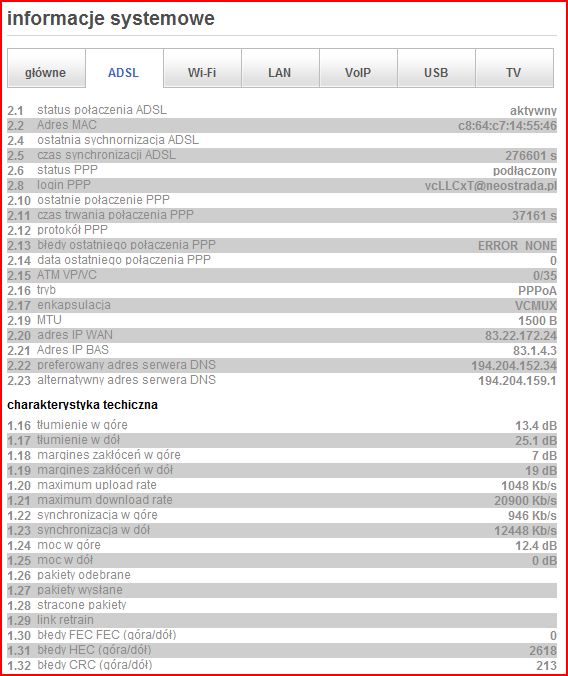Click the ADSL sync time 276601 s
568x676 pixels.
pos(531,156)
